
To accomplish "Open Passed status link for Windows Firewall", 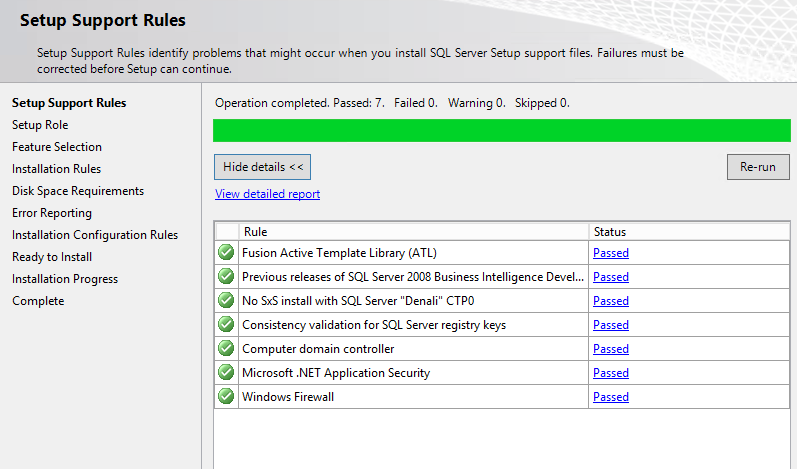I will point(611,397).
